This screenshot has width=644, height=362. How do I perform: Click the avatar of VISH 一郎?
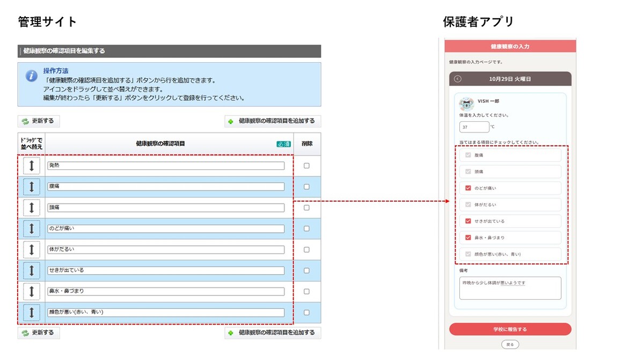point(466,104)
